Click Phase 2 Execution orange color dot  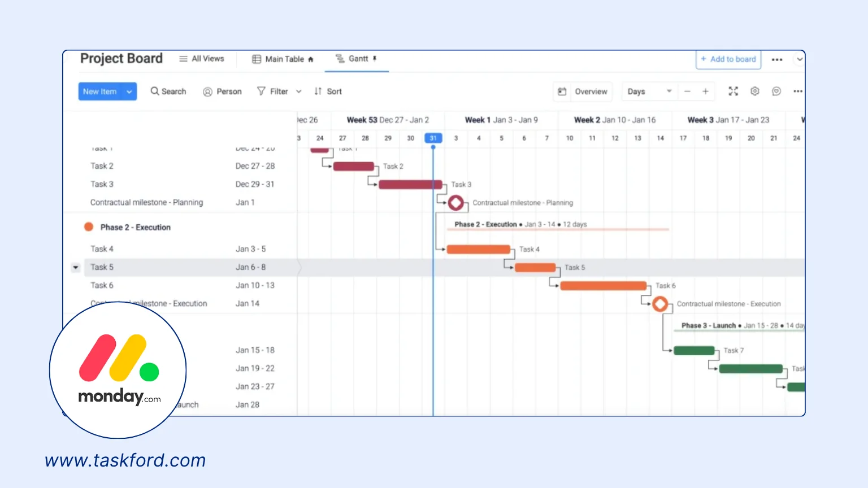[x=89, y=227]
